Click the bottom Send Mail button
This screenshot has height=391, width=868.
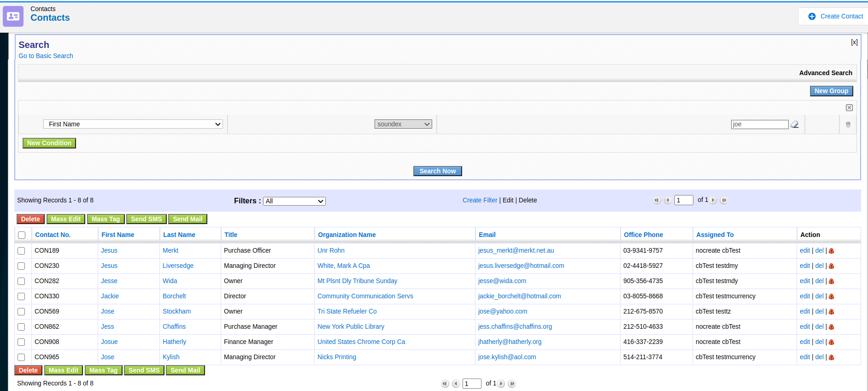tap(185, 370)
